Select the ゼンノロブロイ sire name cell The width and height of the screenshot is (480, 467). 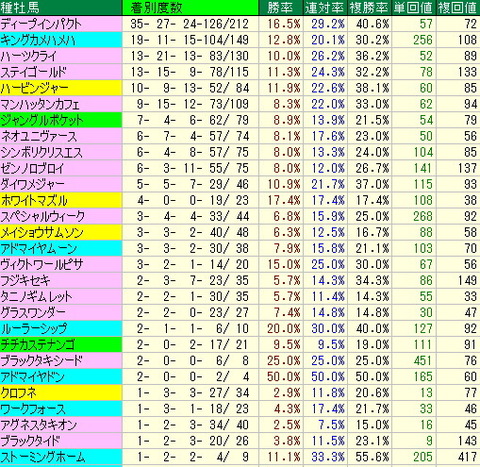click(x=61, y=168)
